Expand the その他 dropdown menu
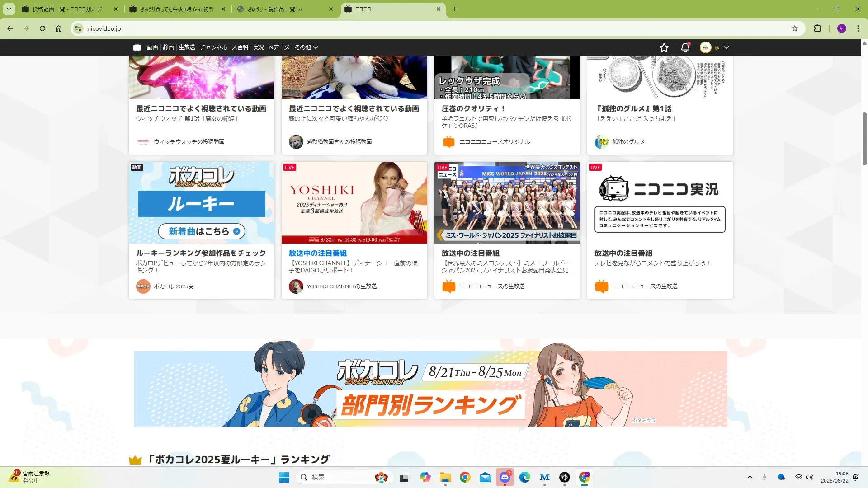Viewport: 868px width, 488px height. click(306, 47)
